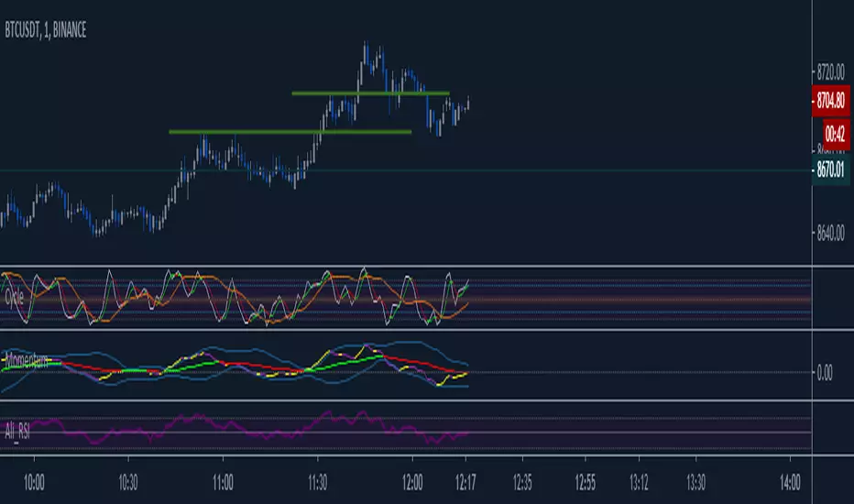Click the 12:35 time axis label

pyautogui.click(x=522, y=483)
